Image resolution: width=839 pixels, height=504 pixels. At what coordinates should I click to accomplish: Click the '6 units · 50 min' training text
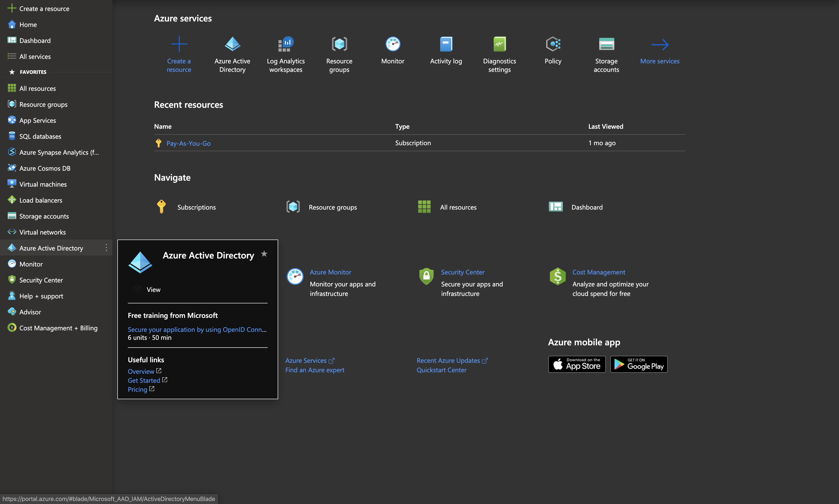tap(150, 338)
